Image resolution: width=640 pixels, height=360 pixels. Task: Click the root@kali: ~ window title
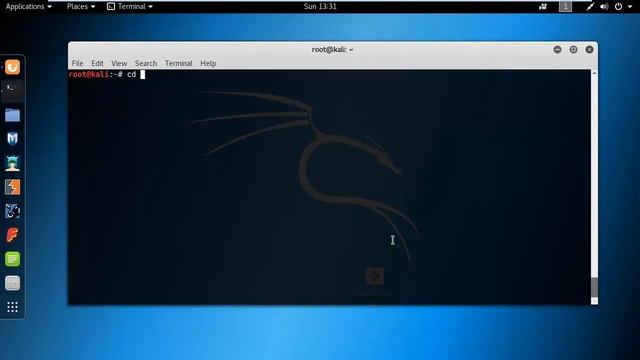point(332,49)
